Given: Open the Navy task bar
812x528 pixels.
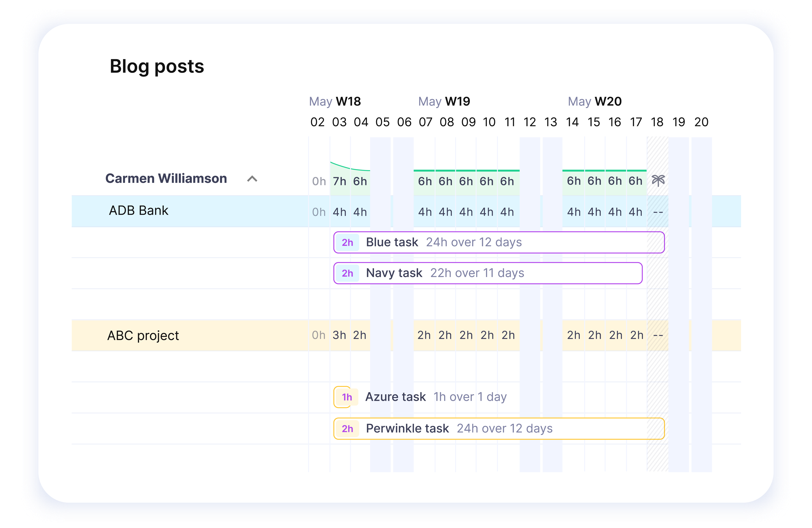Looking at the screenshot, I should pos(488,273).
